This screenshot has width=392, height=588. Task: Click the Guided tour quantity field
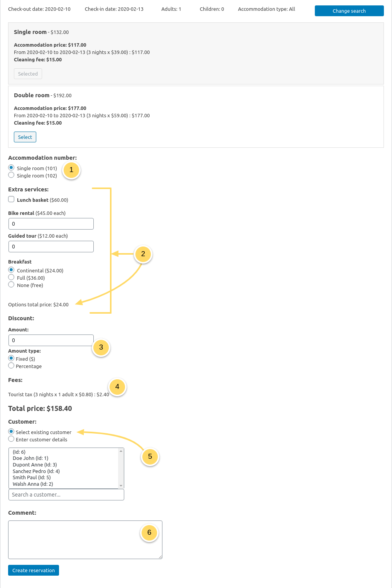point(51,246)
